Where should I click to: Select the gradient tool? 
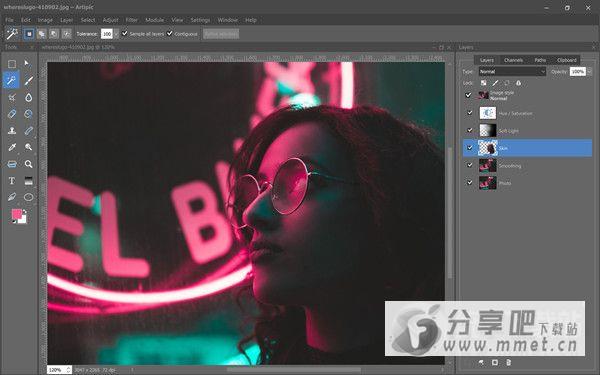pos(29,181)
